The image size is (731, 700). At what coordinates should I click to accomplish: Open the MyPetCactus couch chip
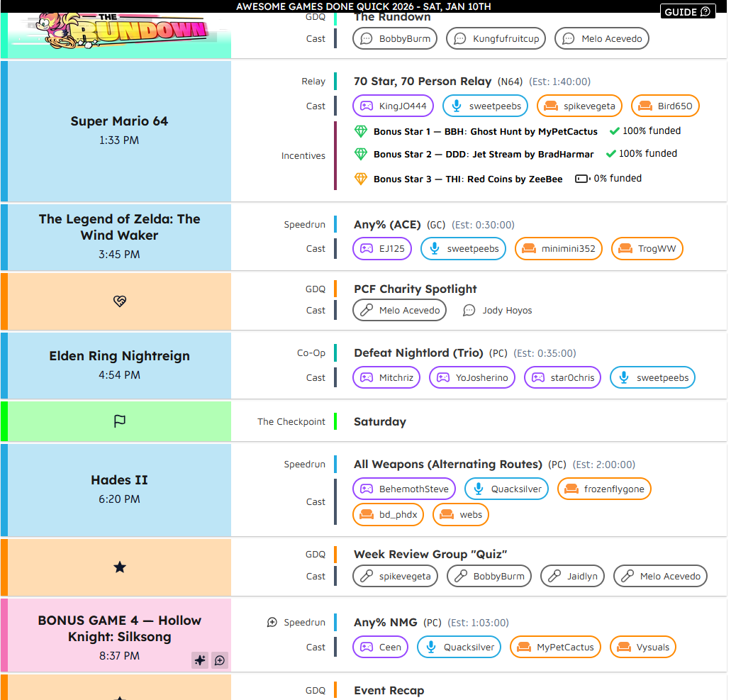pos(556,647)
